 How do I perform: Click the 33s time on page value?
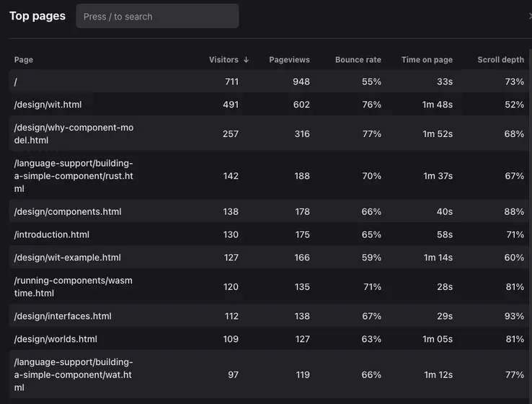pyautogui.click(x=445, y=82)
